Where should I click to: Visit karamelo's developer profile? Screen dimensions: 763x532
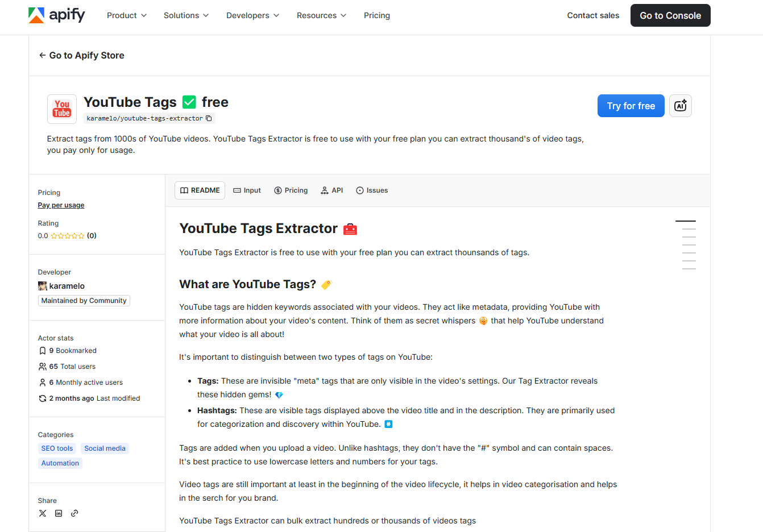pos(67,286)
